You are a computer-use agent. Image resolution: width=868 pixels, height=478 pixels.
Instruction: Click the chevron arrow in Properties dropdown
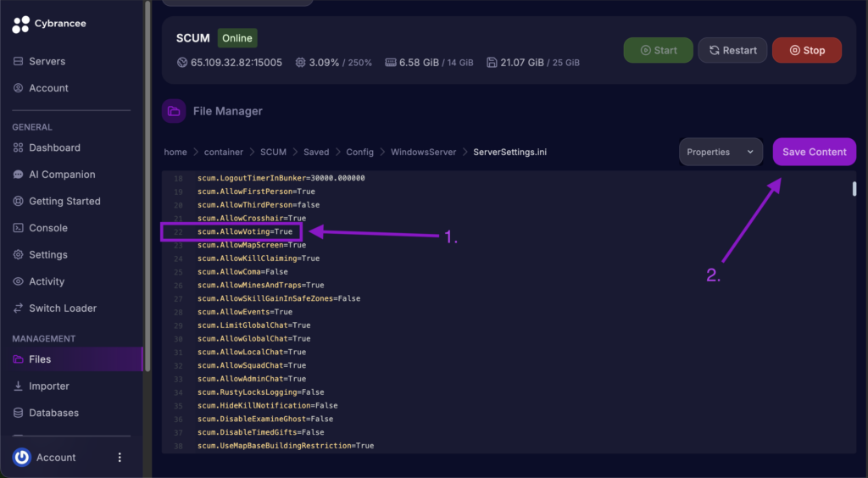pos(750,152)
